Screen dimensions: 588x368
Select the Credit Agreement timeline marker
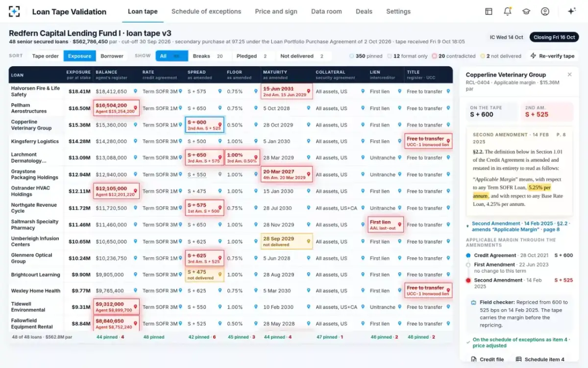(468, 255)
